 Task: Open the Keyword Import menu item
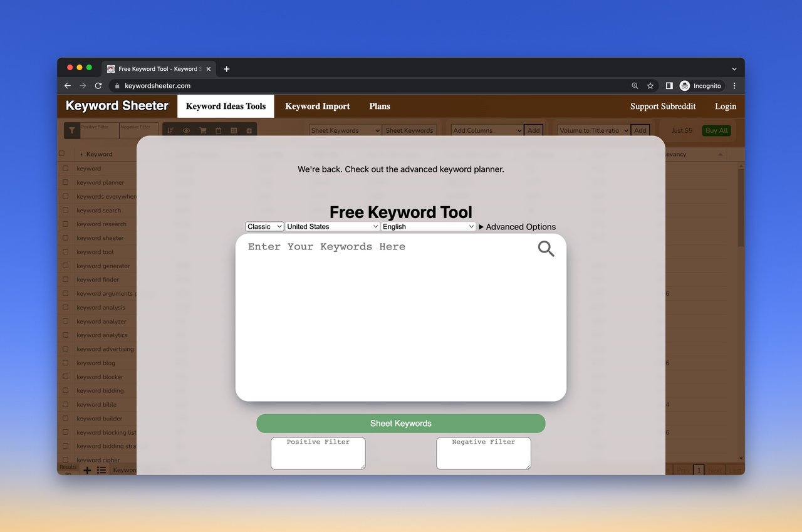[318, 107]
